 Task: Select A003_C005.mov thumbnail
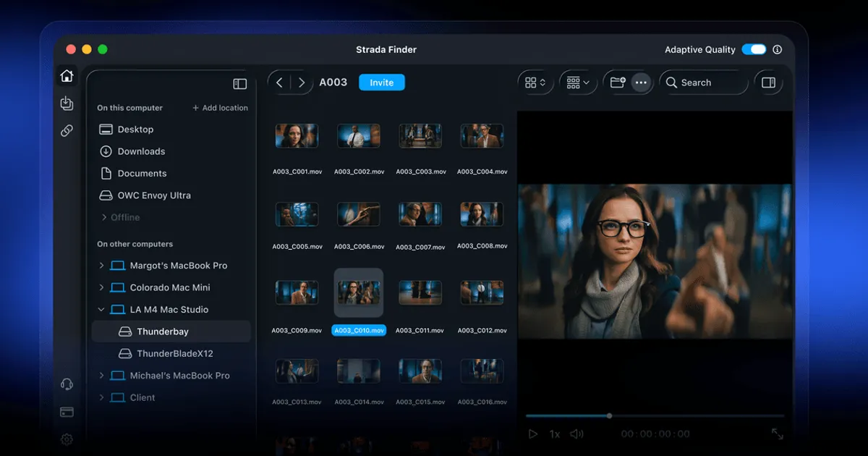pos(297,214)
